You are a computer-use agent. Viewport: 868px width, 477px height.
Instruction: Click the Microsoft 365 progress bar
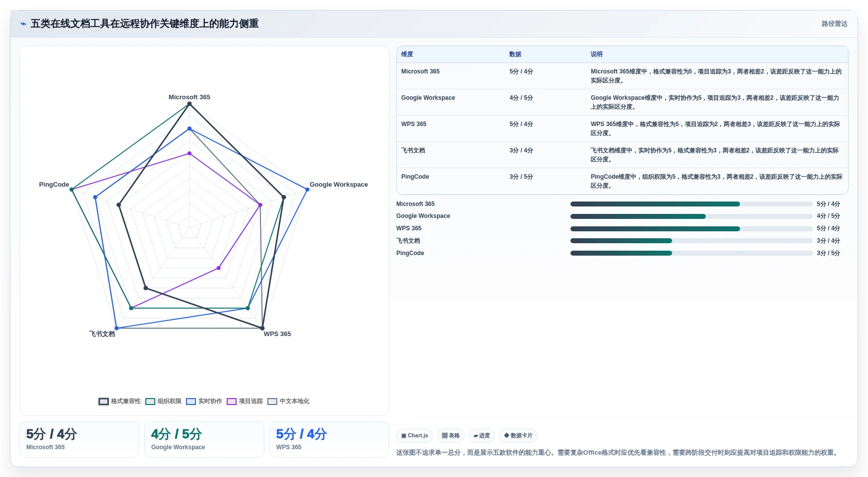click(691, 204)
